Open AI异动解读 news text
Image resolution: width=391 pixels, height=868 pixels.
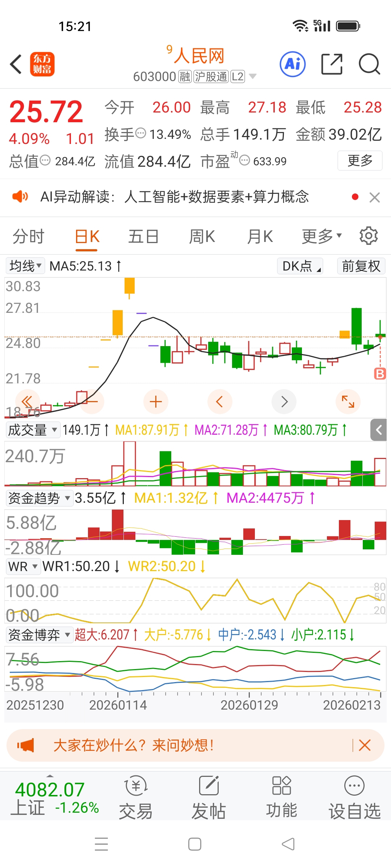175,197
